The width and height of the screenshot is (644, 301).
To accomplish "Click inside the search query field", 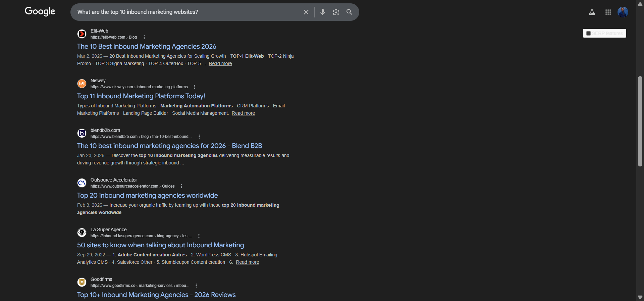I will tap(188, 12).
